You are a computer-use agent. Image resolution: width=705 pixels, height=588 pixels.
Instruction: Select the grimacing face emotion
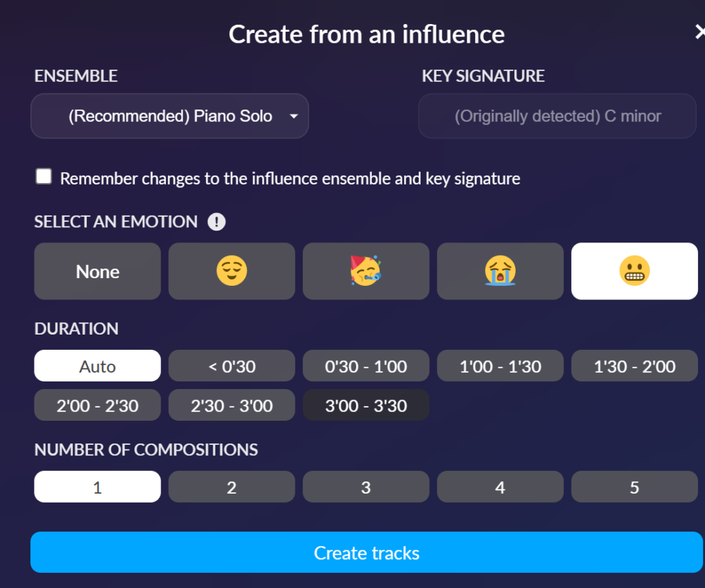pos(634,271)
